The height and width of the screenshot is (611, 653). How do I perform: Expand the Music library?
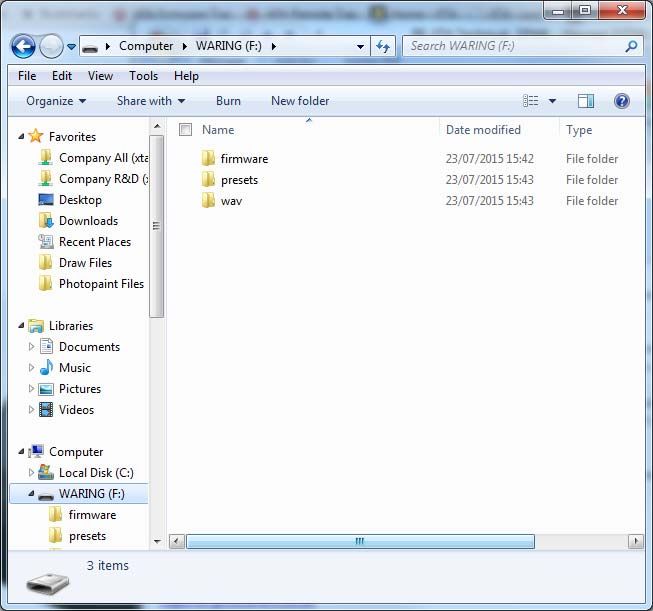pyautogui.click(x=31, y=367)
